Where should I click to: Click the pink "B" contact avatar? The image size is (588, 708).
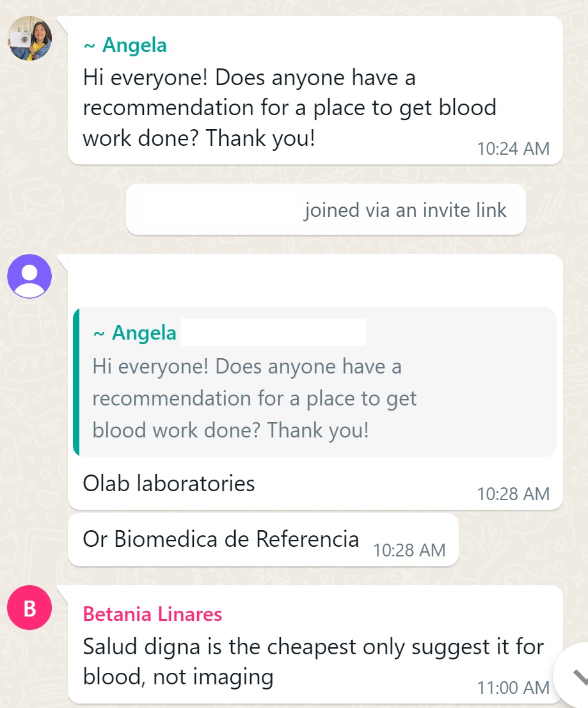(x=29, y=608)
